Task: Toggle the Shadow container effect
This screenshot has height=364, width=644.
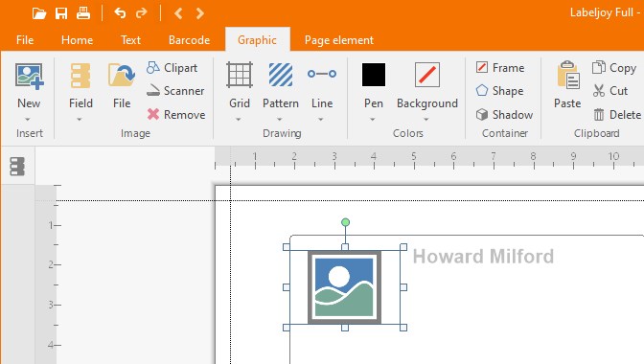Action: coord(504,115)
